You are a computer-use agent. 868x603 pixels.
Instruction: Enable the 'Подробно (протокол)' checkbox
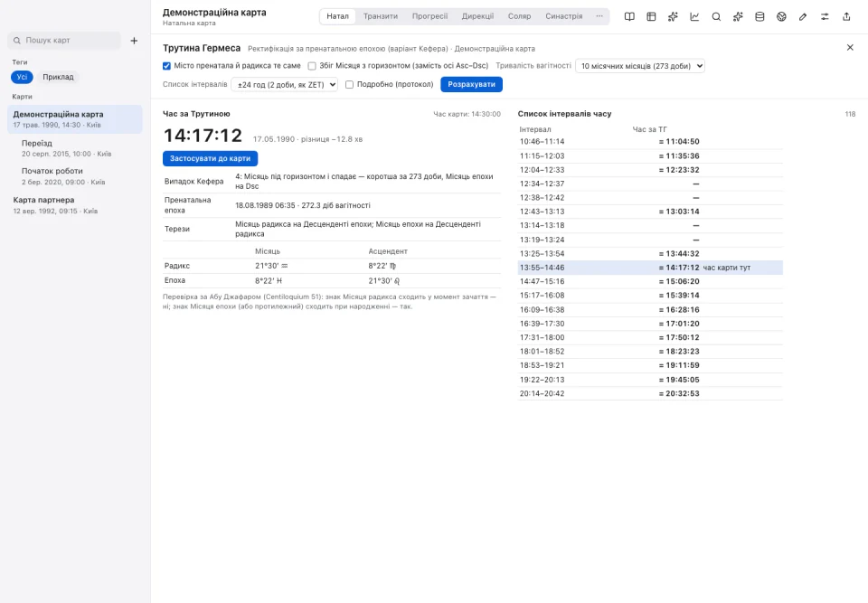(349, 85)
